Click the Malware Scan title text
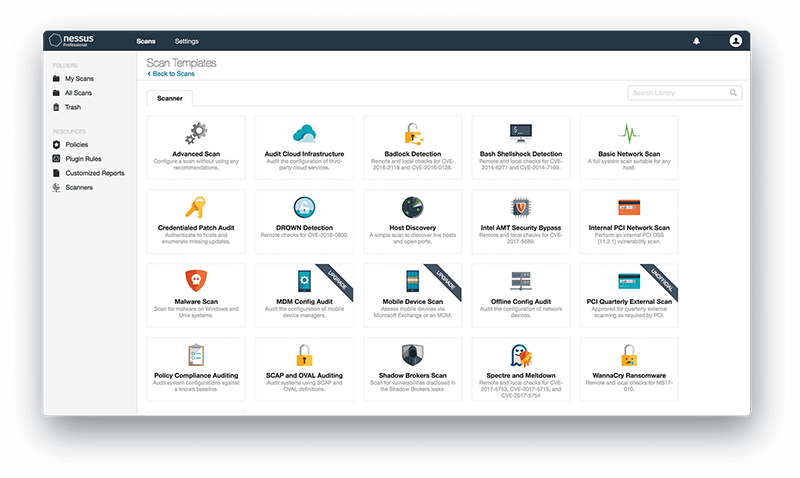 pyautogui.click(x=196, y=301)
